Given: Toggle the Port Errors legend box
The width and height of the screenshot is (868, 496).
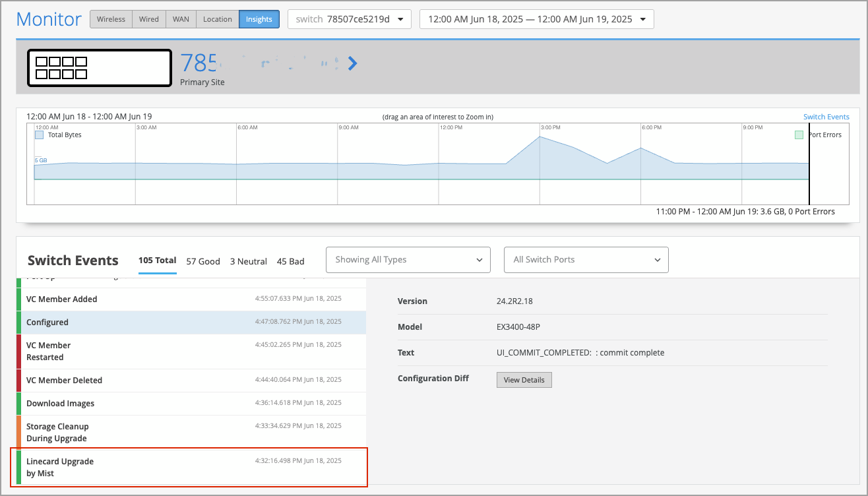Looking at the screenshot, I should [x=799, y=135].
